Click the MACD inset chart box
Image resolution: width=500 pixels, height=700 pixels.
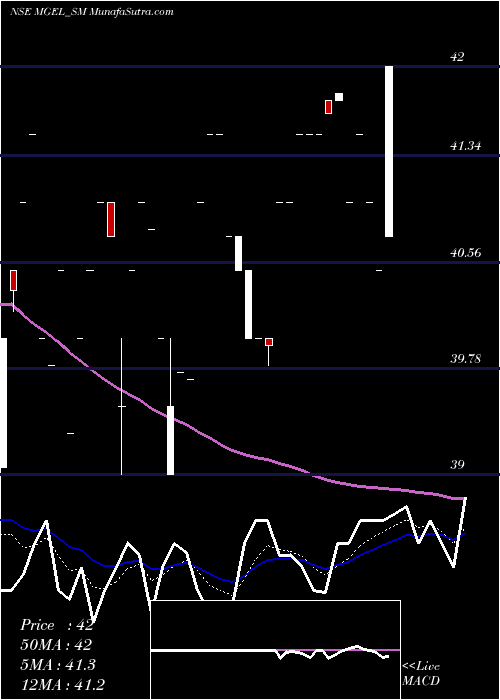click(x=275, y=650)
